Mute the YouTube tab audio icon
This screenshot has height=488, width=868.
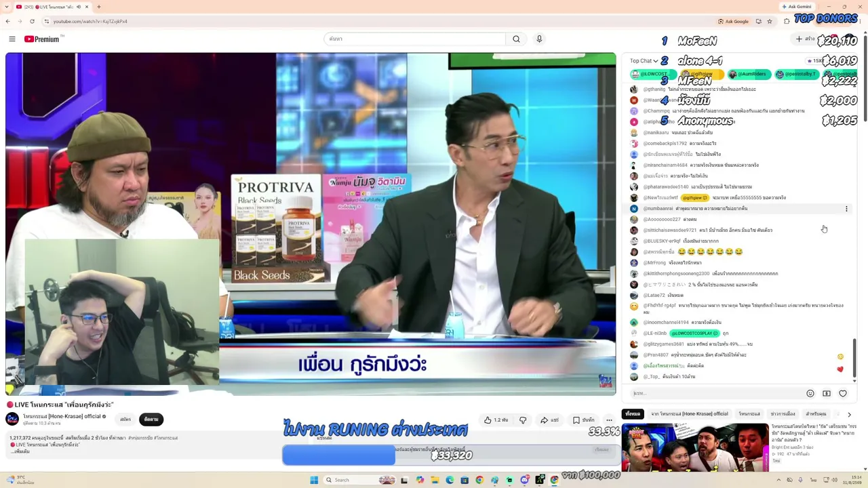coord(78,7)
